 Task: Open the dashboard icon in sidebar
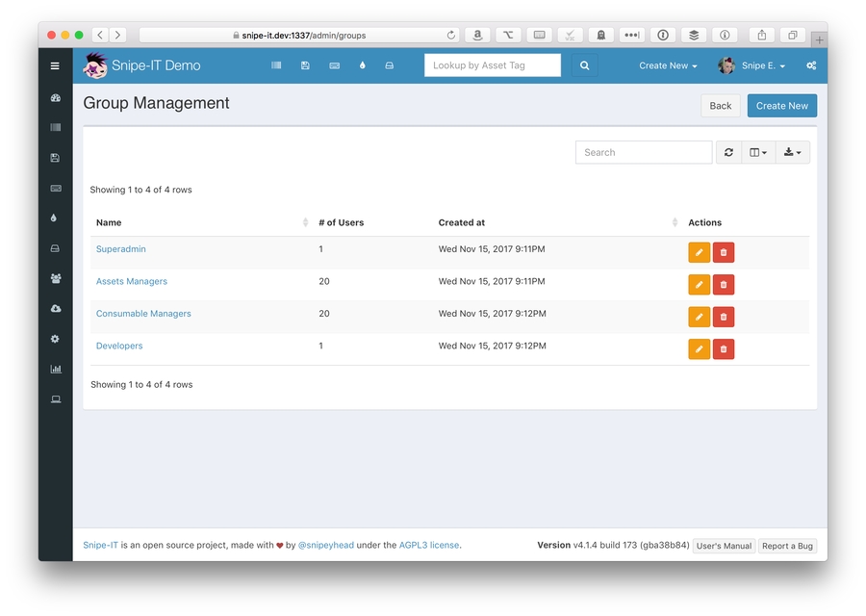[55, 98]
